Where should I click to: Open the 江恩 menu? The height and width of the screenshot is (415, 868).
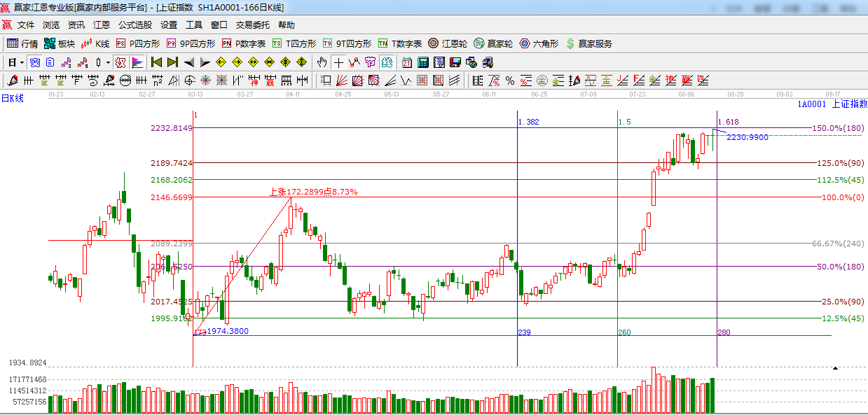(x=102, y=24)
